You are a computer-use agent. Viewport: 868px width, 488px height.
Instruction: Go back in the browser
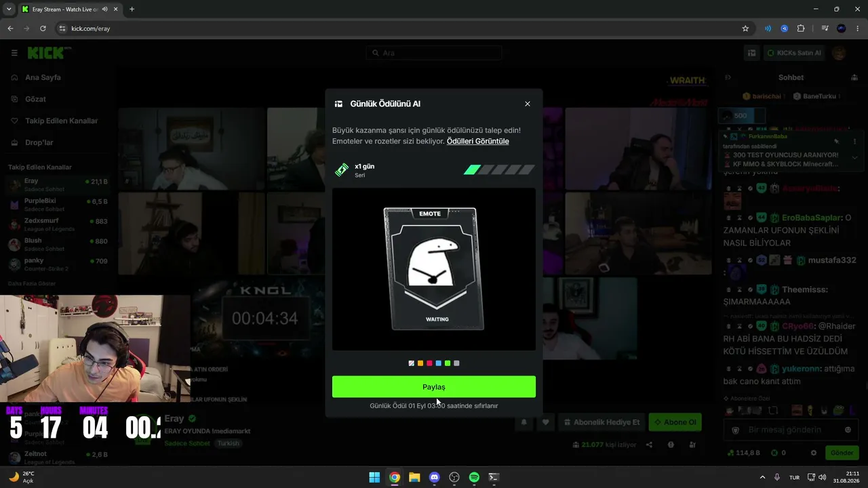click(10, 28)
